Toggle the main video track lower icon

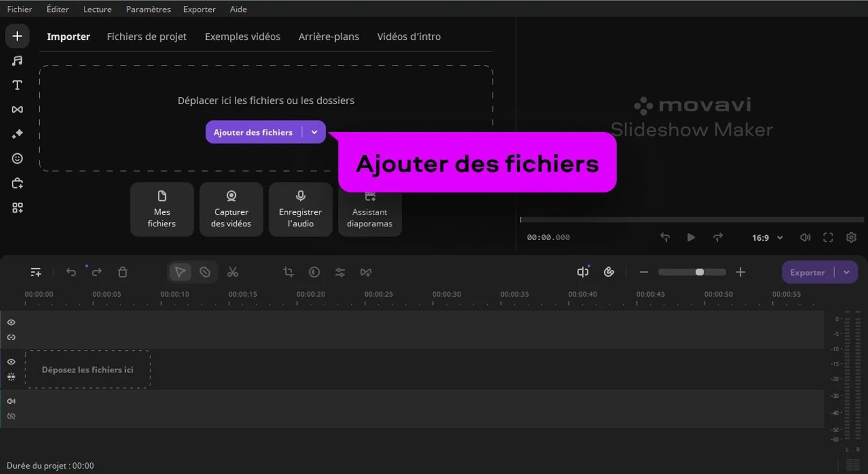pos(11,377)
